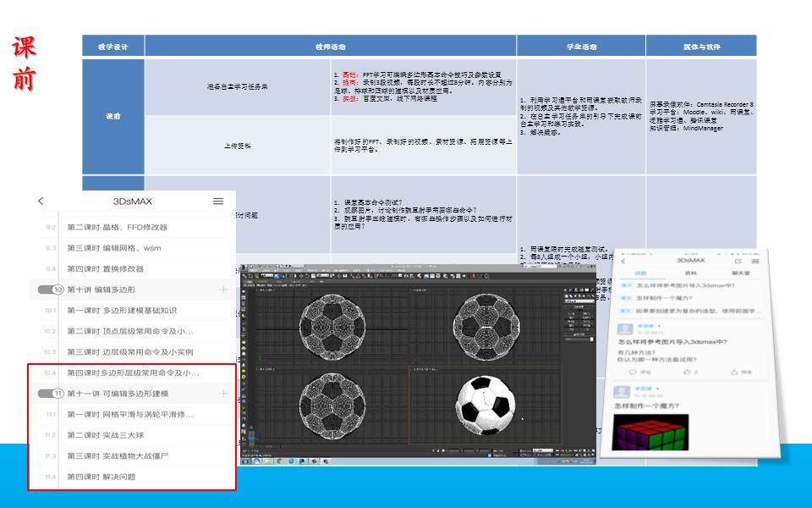Tap the back arrow in the discussion panel
The height and width of the screenshot is (508, 812).
point(623,261)
